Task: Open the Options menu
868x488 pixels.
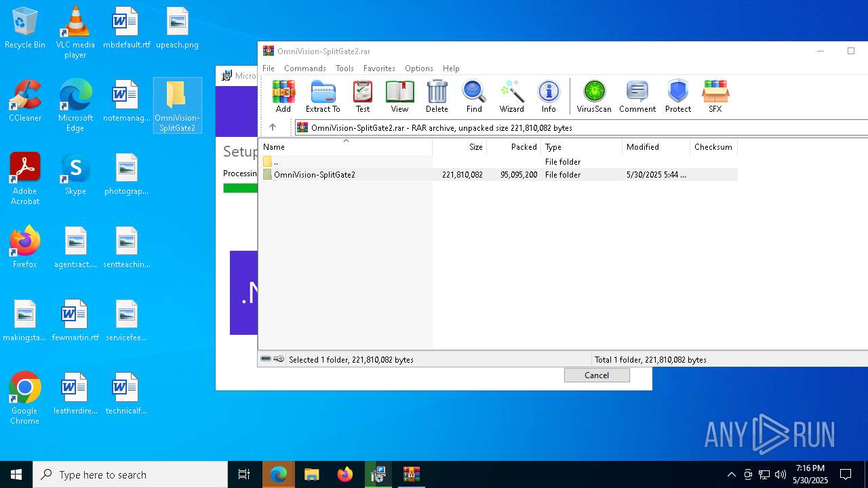Action: point(419,68)
